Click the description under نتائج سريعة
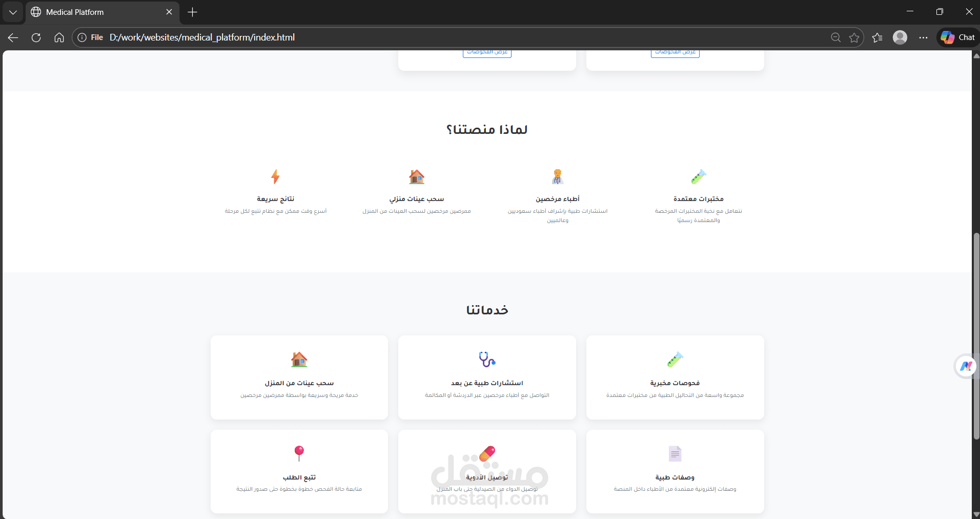The height and width of the screenshot is (519, 980). pyautogui.click(x=275, y=211)
